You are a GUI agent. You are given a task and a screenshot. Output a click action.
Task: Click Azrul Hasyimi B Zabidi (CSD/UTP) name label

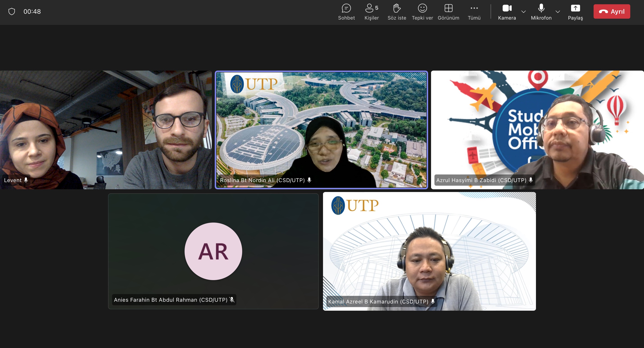(481, 180)
